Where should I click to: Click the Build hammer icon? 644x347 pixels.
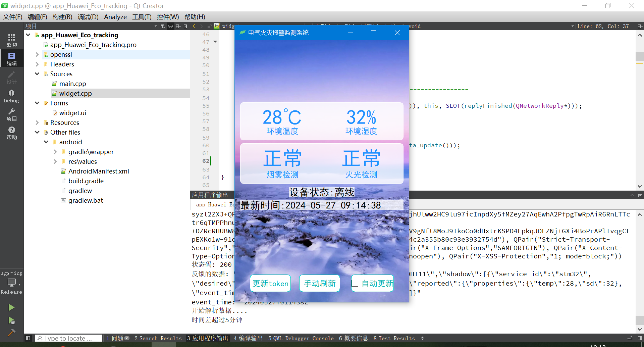coord(11,333)
